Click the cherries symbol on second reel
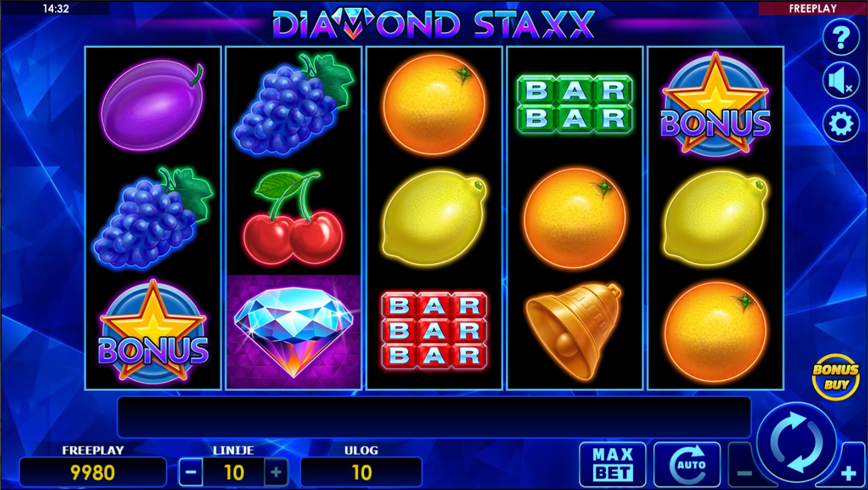 click(293, 218)
